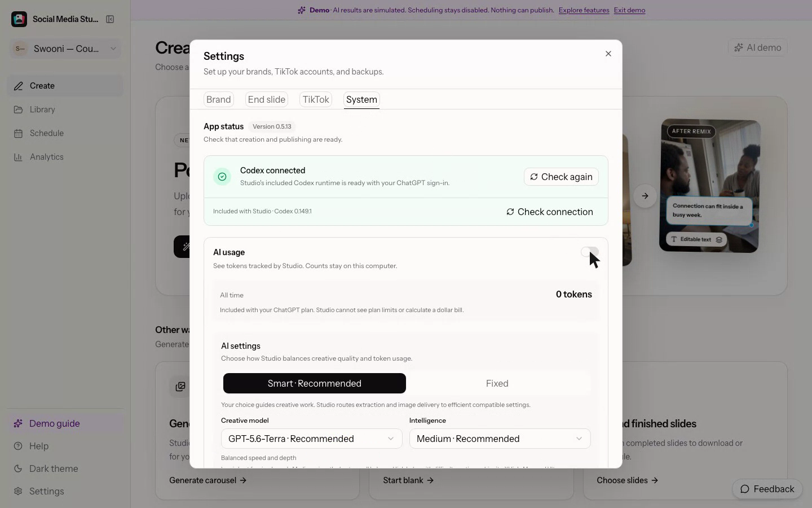Image resolution: width=812 pixels, height=508 pixels.
Task: Open Library via its folder icon
Action: 19,110
